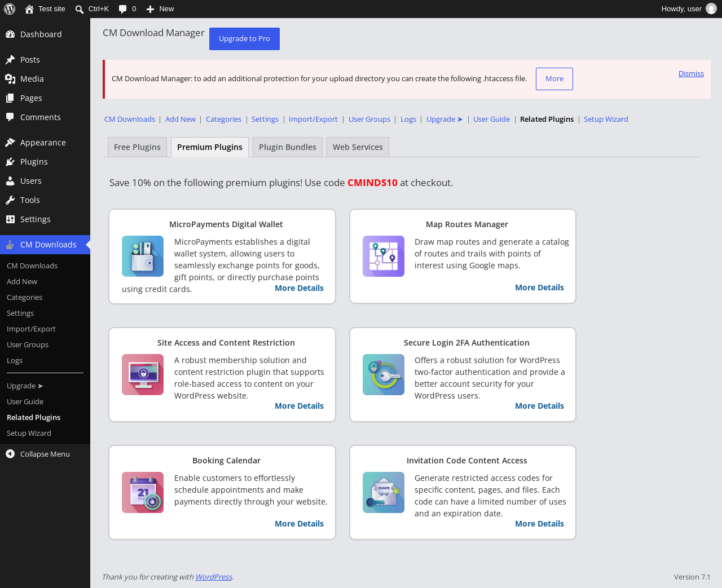Click the Posts pushpin icon

(x=10, y=60)
